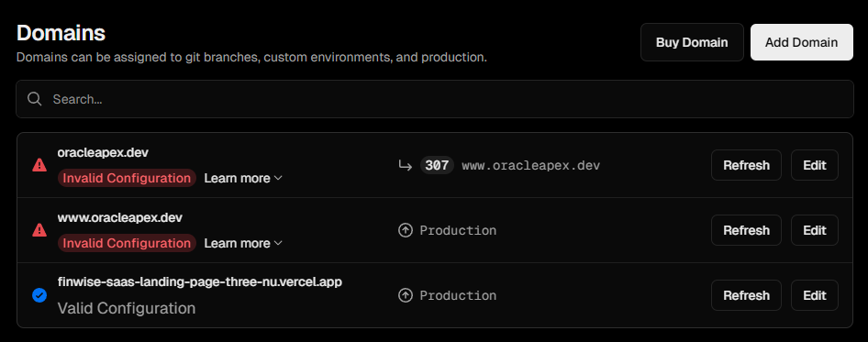
Task: Focus the domain Search field
Action: pyautogui.click(x=435, y=99)
